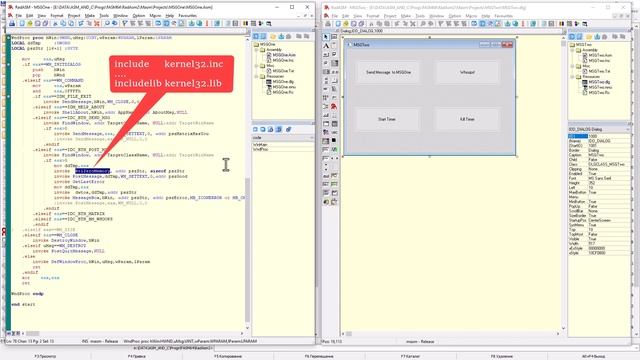
Task: Open Edit menu in MSGOne window
Action: (29, 16)
